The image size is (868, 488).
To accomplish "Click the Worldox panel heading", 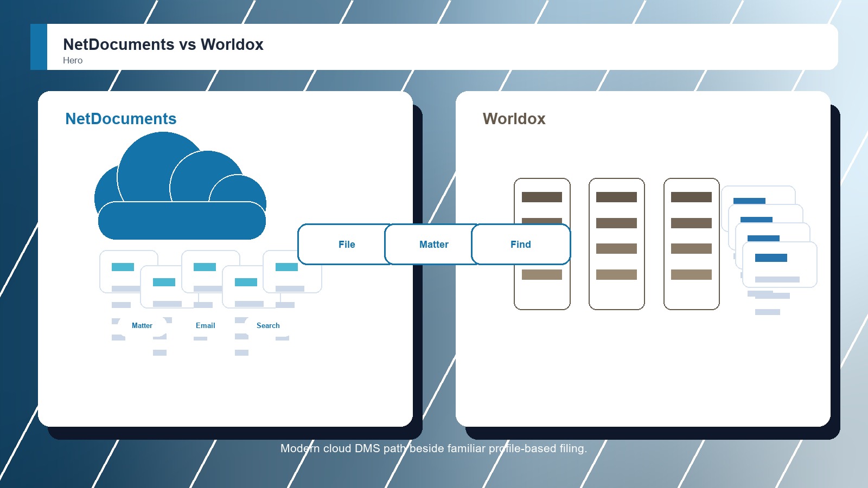I will click(x=514, y=119).
